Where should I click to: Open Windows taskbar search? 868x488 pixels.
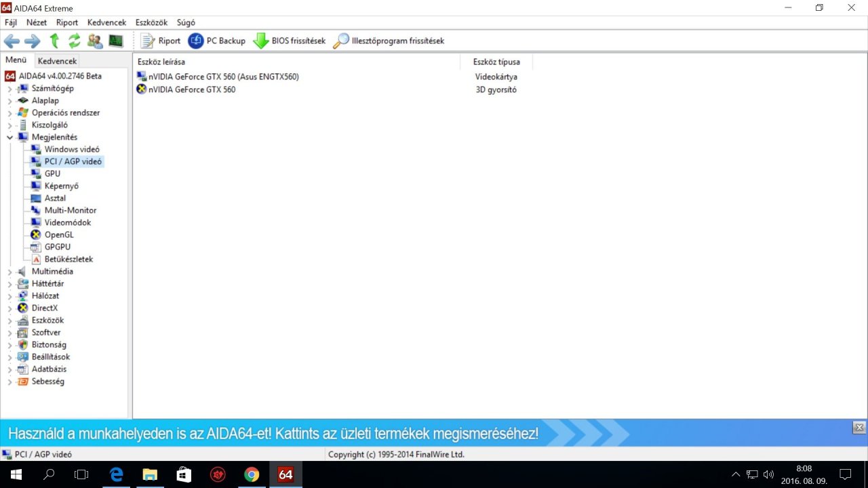[49, 474]
